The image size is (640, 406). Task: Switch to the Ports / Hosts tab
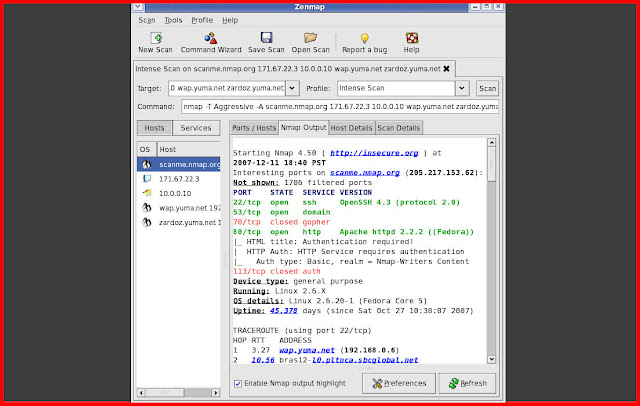[254, 128]
